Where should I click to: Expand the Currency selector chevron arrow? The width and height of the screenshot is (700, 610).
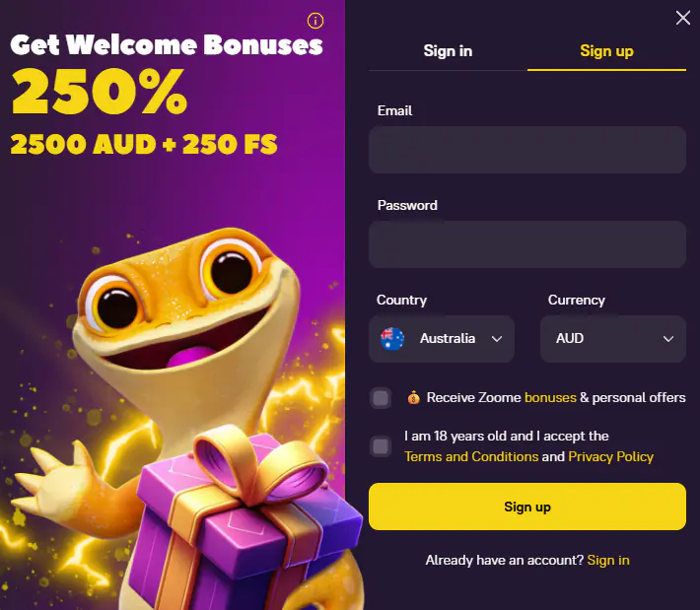pyautogui.click(x=668, y=339)
